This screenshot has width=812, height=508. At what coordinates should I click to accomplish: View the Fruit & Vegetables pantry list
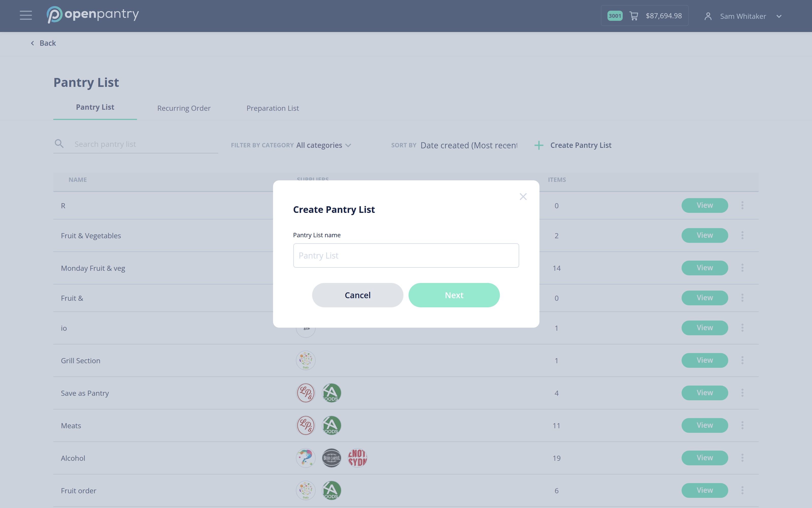point(705,235)
